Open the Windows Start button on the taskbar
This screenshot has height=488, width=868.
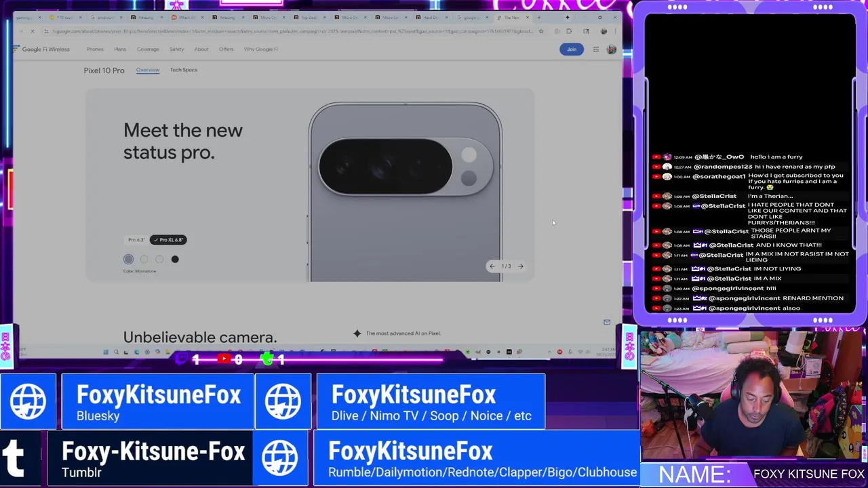coord(105,352)
